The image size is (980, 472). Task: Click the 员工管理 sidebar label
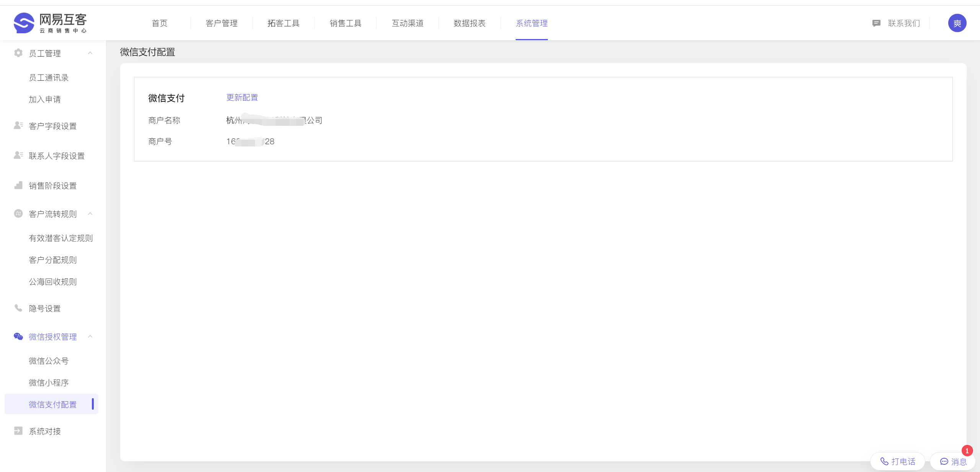coord(45,54)
